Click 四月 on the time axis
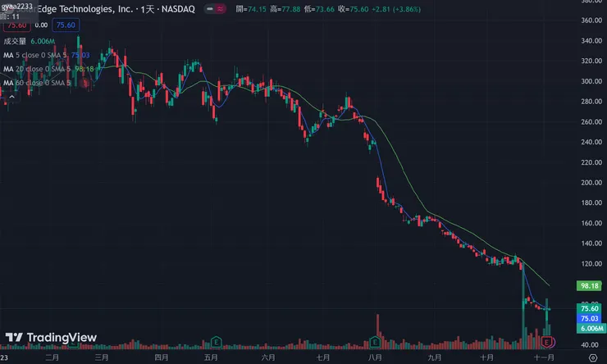Viewport: 607px width, 364px height. 162,357
